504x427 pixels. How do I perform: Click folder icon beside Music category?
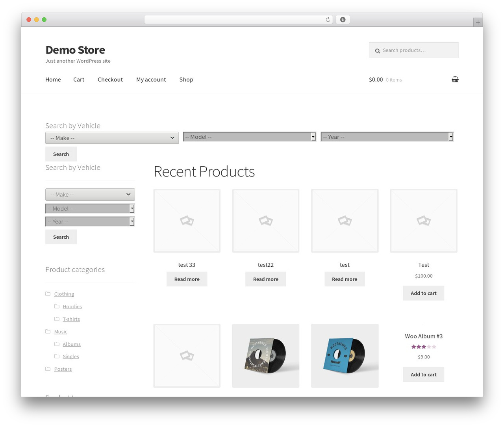tap(48, 332)
